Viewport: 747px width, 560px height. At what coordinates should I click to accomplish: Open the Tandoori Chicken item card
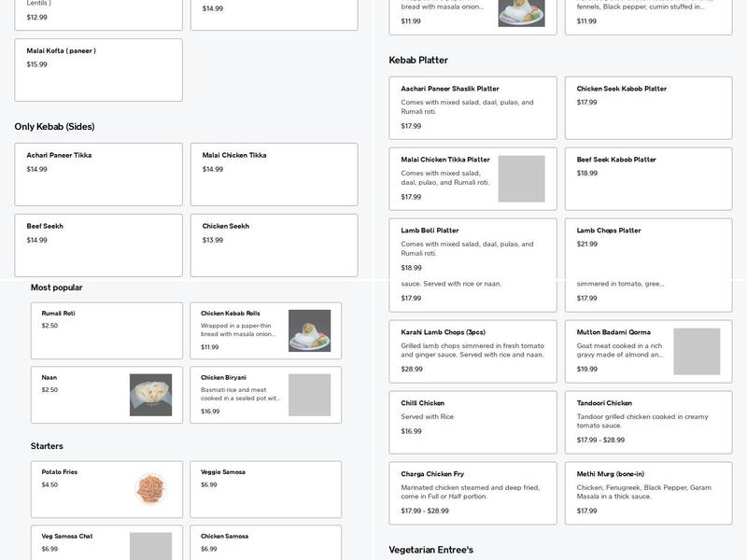pos(648,422)
